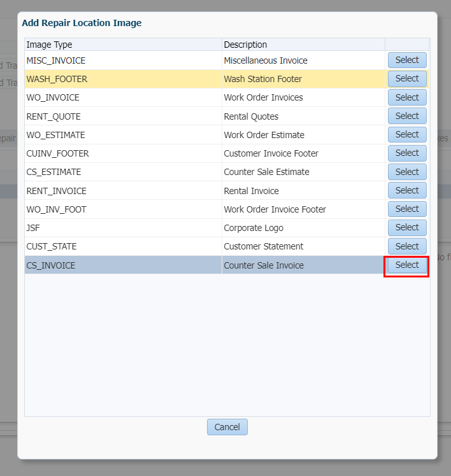
Task: Click Select for Wash Station Footer
Action: tap(407, 79)
